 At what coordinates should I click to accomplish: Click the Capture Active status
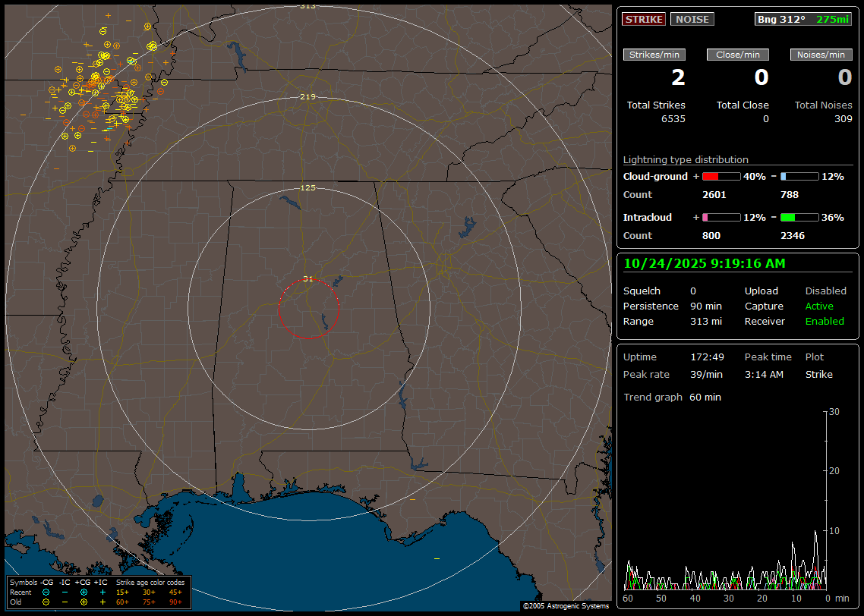click(x=819, y=306)
